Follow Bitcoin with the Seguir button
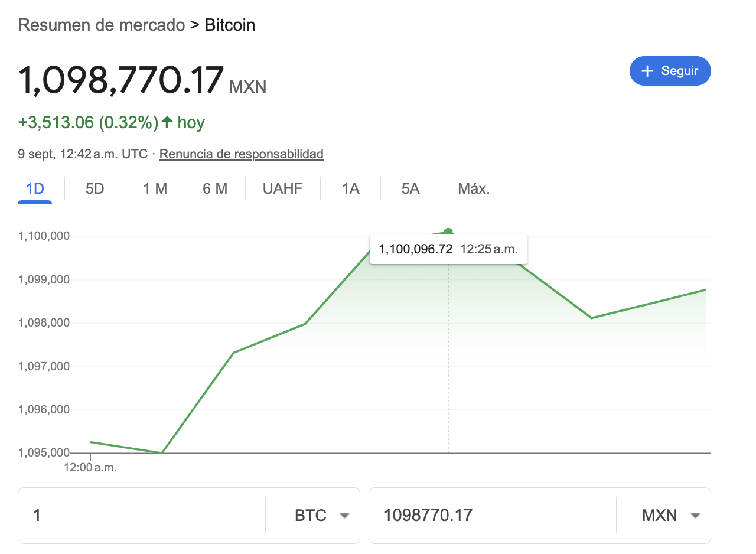Viewport: 756px width, 554px height. (670, 71)
